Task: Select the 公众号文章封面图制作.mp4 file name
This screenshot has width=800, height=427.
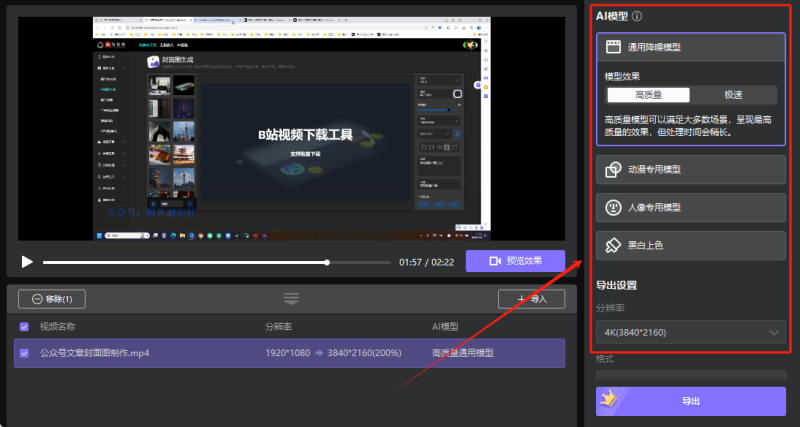Action: [x=94, y=353]
